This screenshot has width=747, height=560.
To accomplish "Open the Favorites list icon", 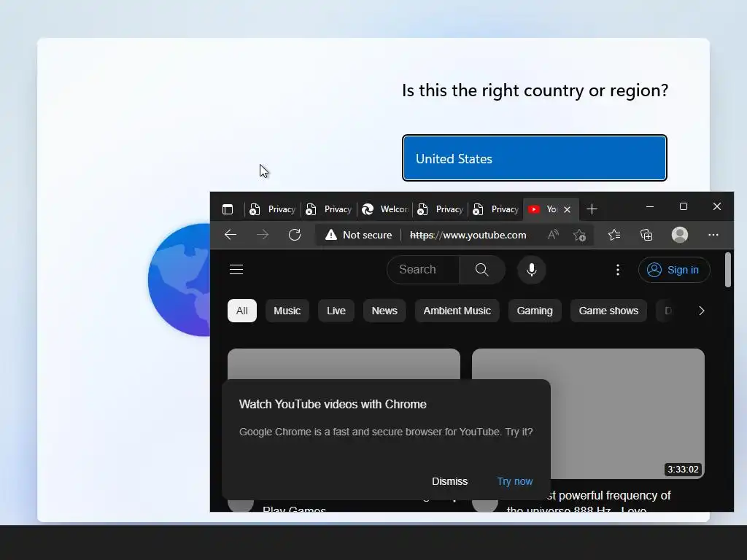I will click(x=614, y=235).
